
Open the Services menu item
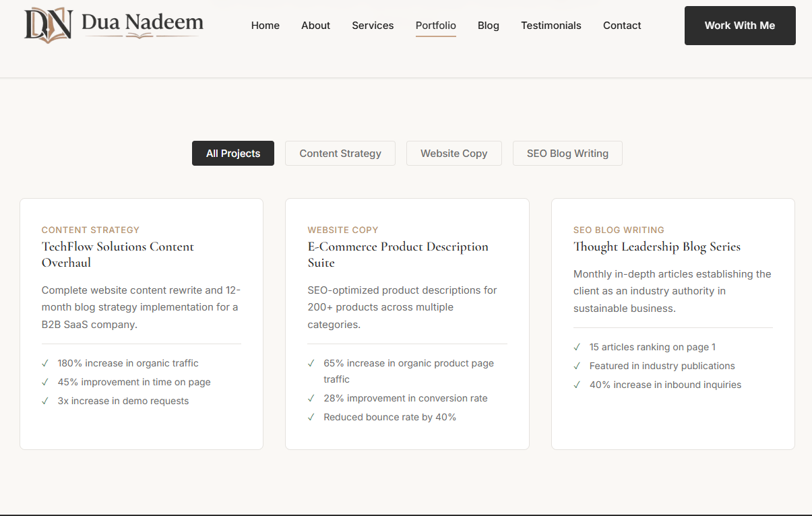click(373, 26)
